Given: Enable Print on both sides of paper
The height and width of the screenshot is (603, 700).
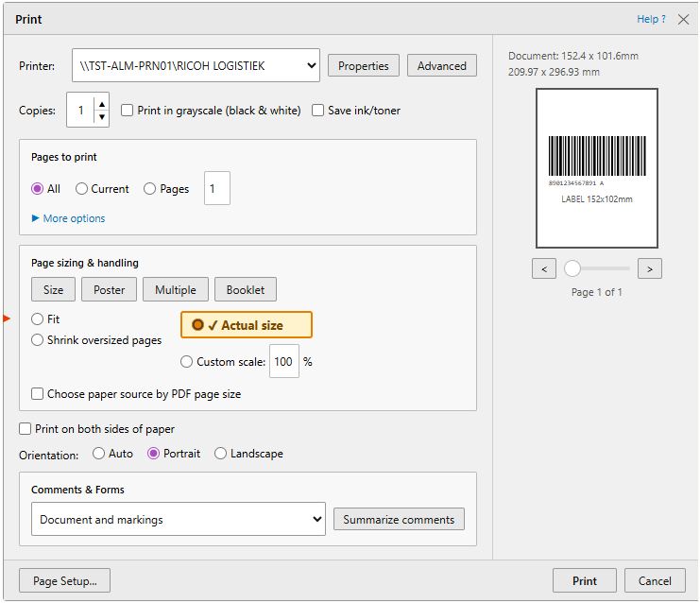Looking at the screenshot, I should click(25, 429).
